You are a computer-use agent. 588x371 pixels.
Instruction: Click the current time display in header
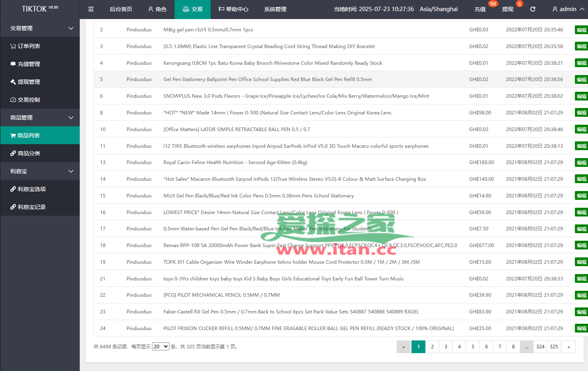pyautogui.click(x=374, y=9)
